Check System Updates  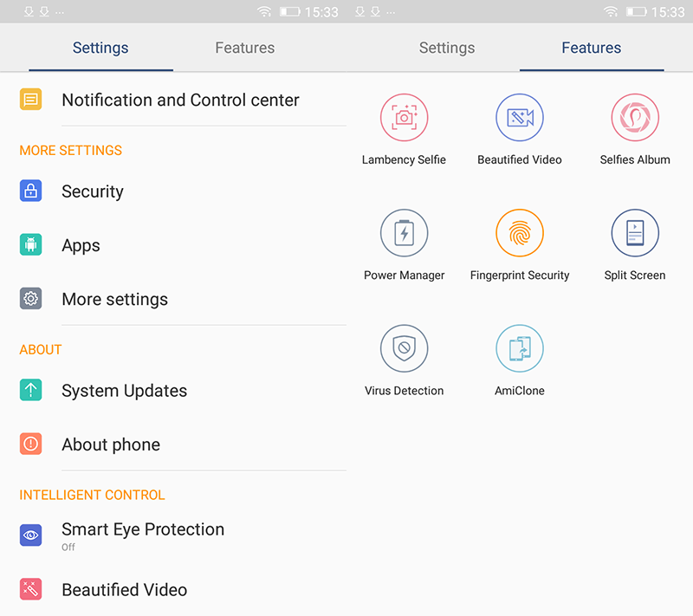[x=173, y=391]
